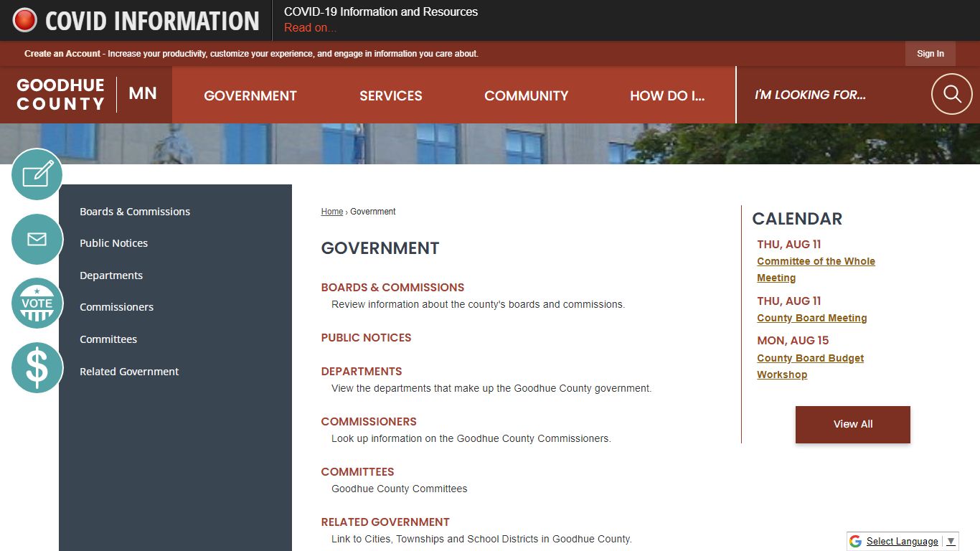Open the COMMITTEES heading link
980x551 pixels.
(x=357, y=471)
